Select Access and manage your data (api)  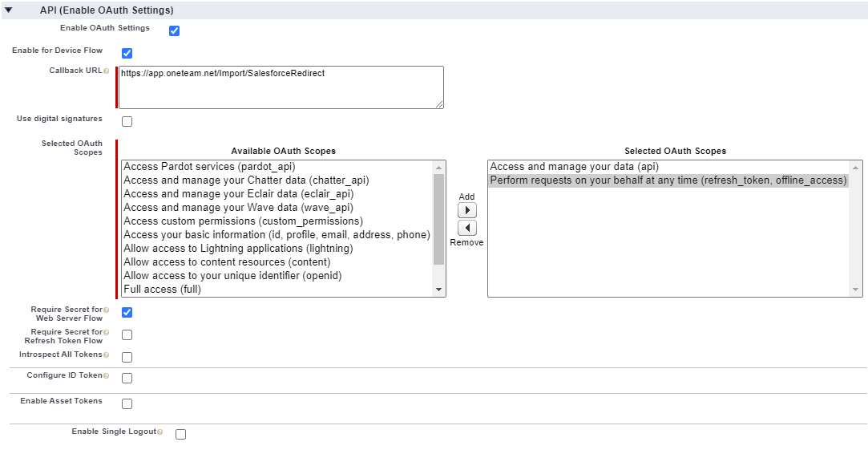574,167
